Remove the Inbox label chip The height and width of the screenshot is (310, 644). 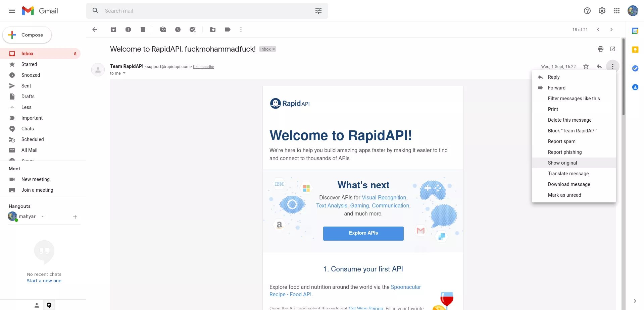(274, 49)
